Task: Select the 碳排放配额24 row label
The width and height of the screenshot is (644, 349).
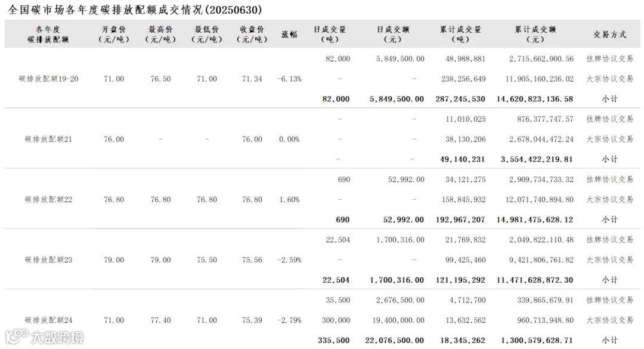Action: pyautogui.click(x=48, y=320)
